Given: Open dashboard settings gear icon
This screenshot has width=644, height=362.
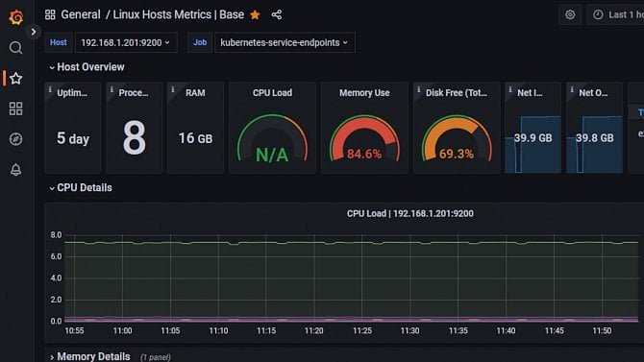Looking at the screenshot, I should point(570,14).
